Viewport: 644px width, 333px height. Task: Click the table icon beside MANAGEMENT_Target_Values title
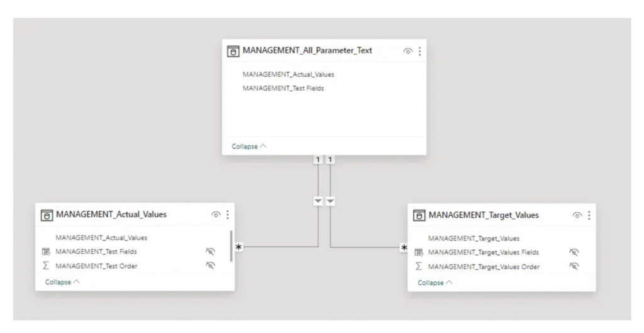[419, 215]
